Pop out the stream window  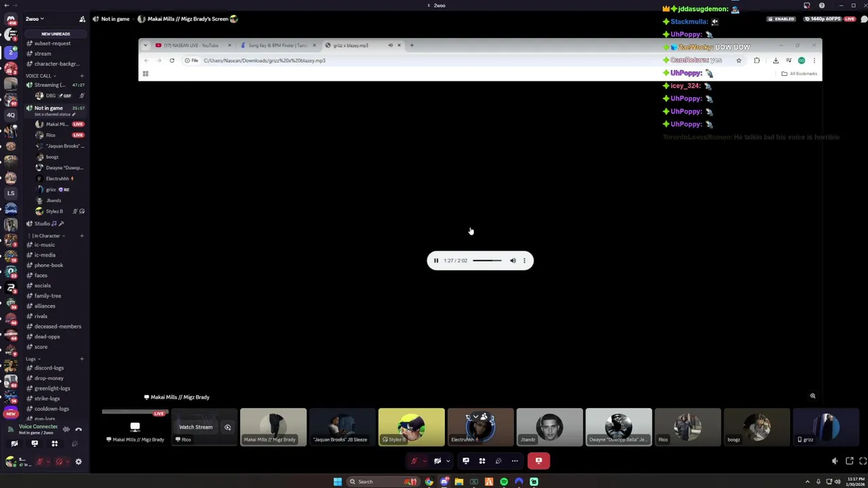pos(849,461)
